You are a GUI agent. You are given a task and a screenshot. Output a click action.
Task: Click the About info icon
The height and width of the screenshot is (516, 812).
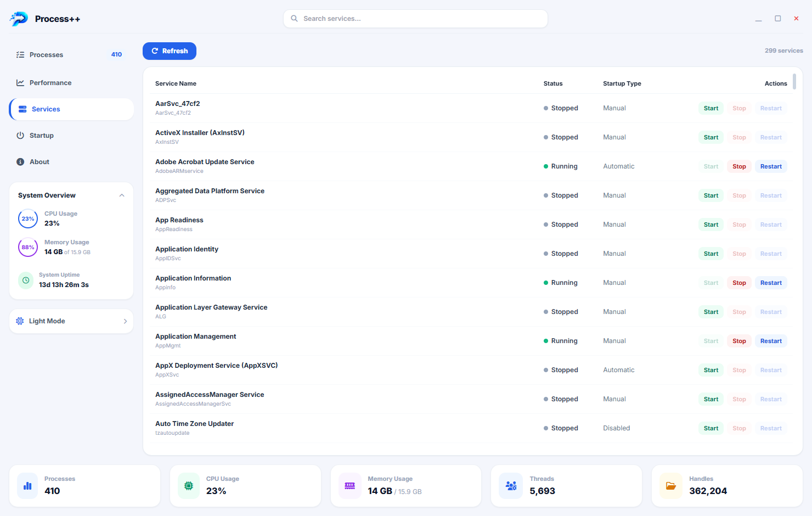pos(20,162)
